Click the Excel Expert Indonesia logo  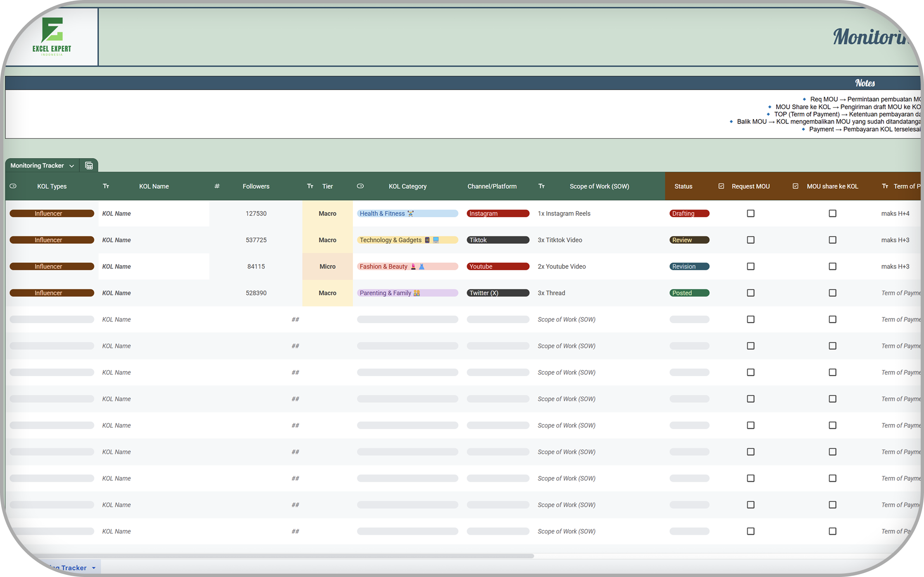point(52,37)
